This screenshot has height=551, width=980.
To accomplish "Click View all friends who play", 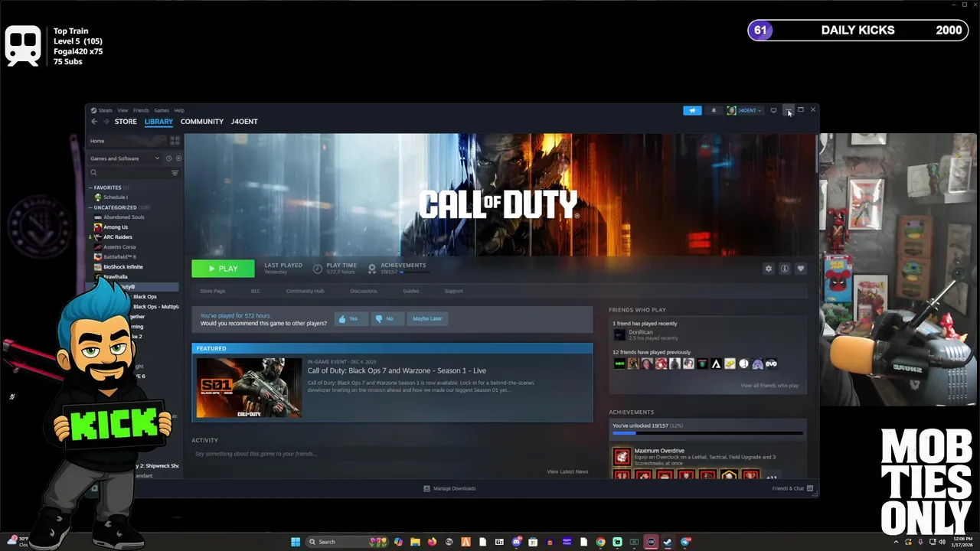I will [769, 386].
